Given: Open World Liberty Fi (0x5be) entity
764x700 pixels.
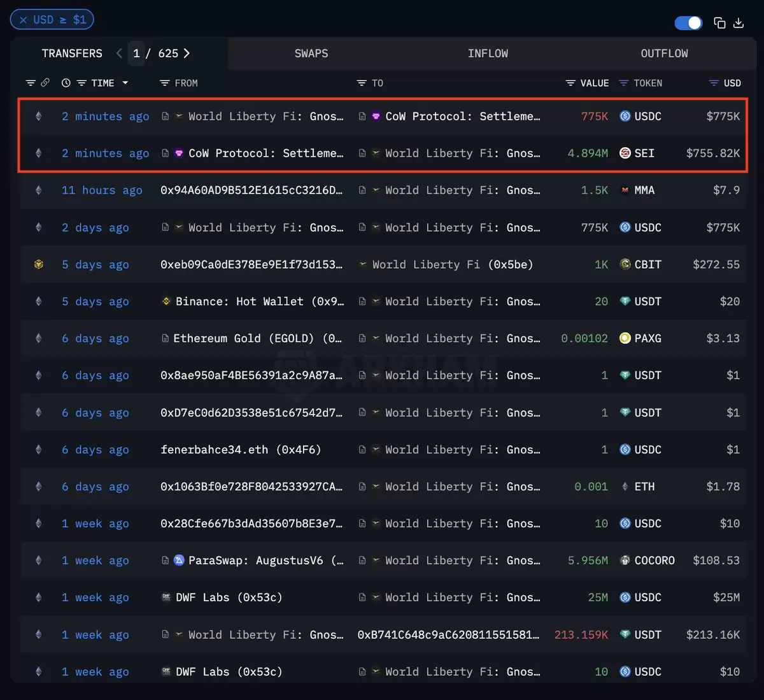Looking at the screenshot, I should 453,264.
